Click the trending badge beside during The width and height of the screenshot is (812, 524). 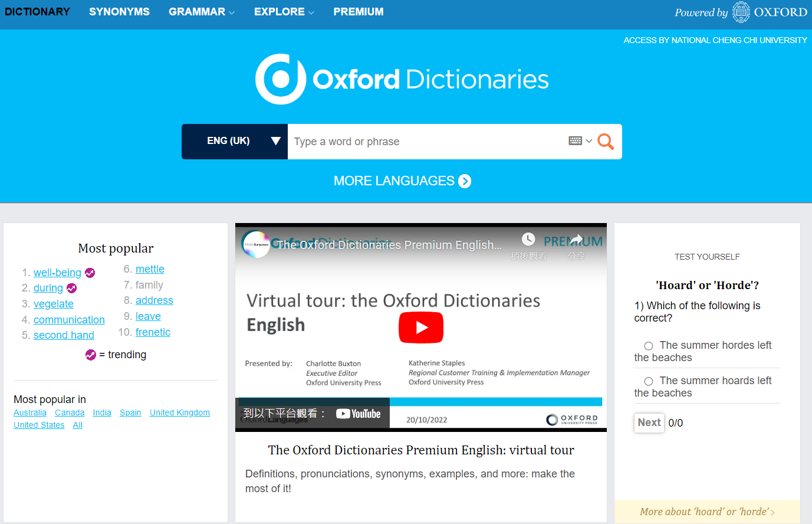71,288
